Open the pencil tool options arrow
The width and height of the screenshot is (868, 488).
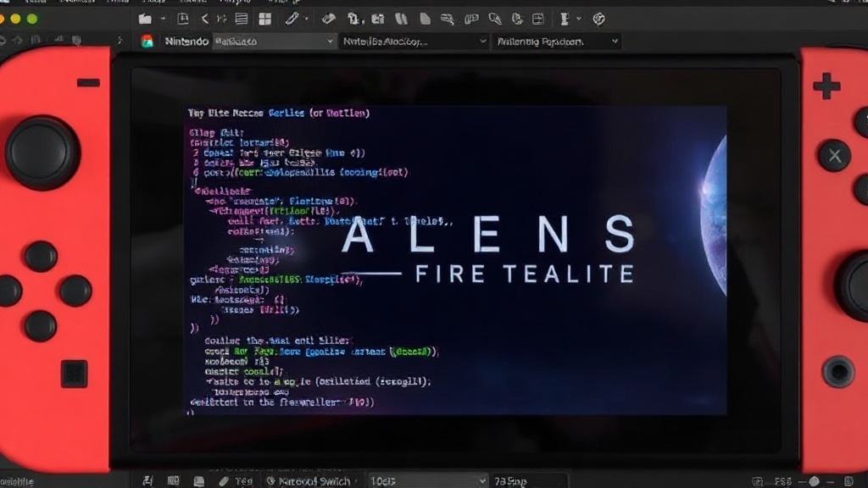click(306, 19)
